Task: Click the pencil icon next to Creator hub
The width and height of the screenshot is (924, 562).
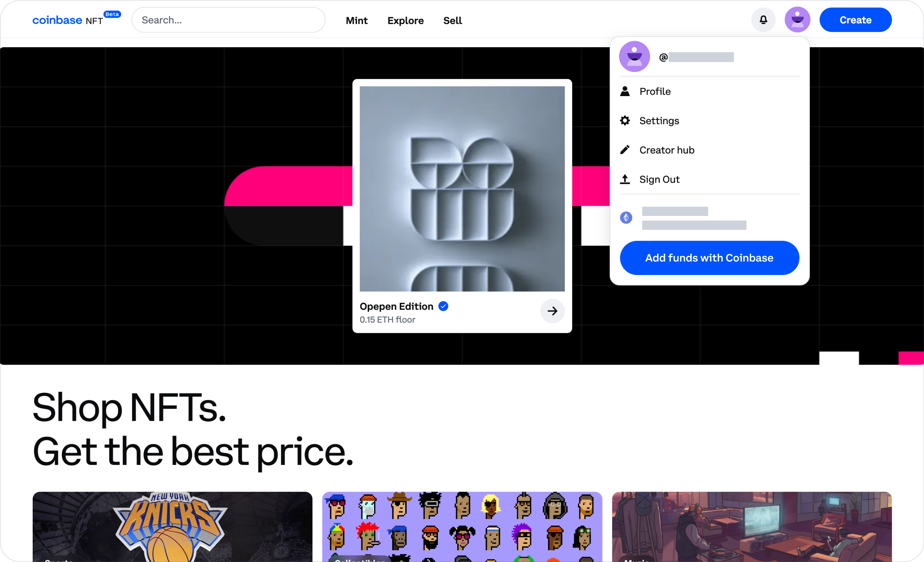Action: 625,150
